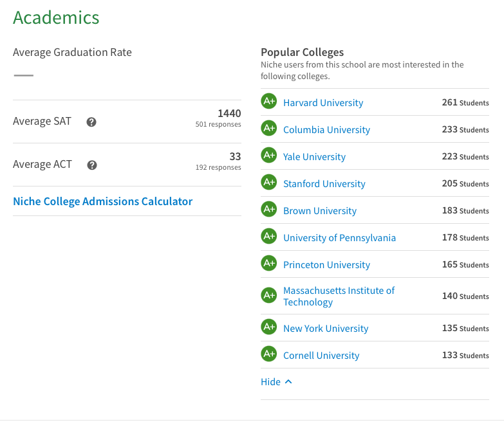Image resolution: width=504 pixels, height=427 pixels.
Task: Click Harvard University's A+ grade badge
Action: (x=268, y=101)
